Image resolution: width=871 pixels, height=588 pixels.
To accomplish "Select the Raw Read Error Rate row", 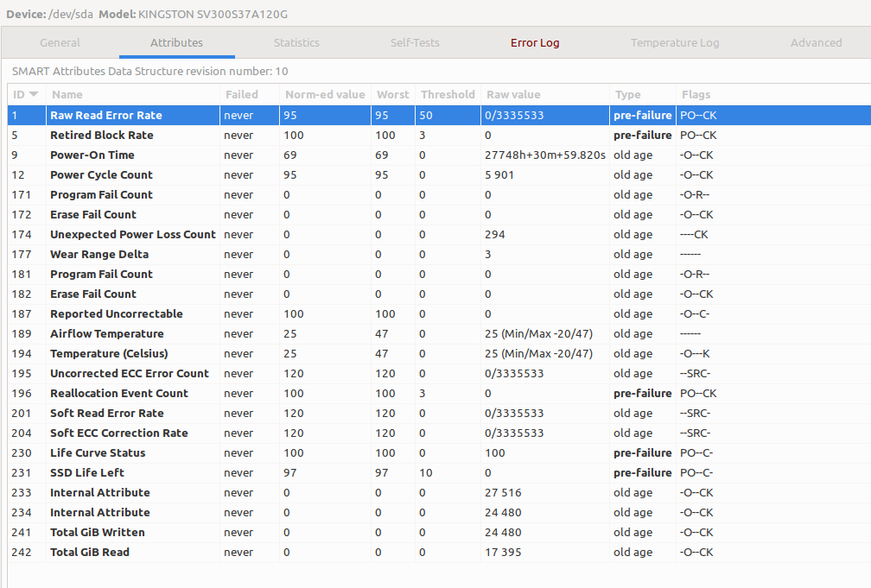I will 439,116.
